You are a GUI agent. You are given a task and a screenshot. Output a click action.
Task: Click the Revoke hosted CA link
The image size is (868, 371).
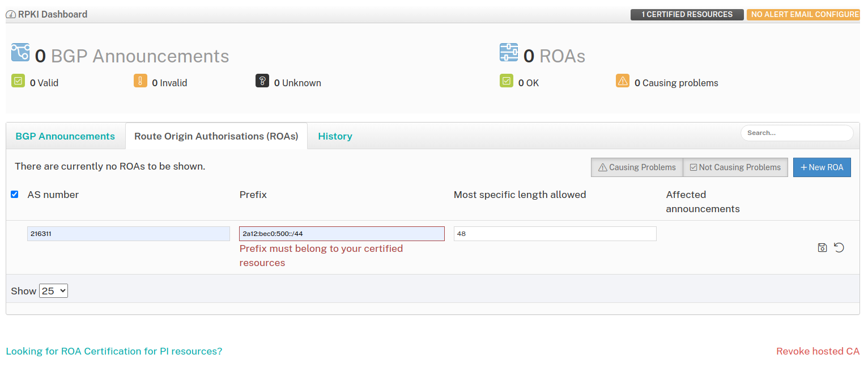tap(818, 351)
